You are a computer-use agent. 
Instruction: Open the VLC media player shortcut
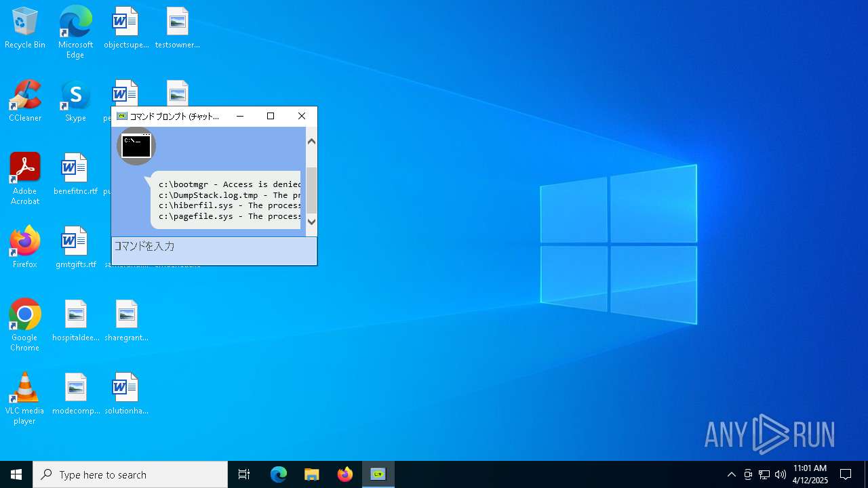tap(25, 399)
